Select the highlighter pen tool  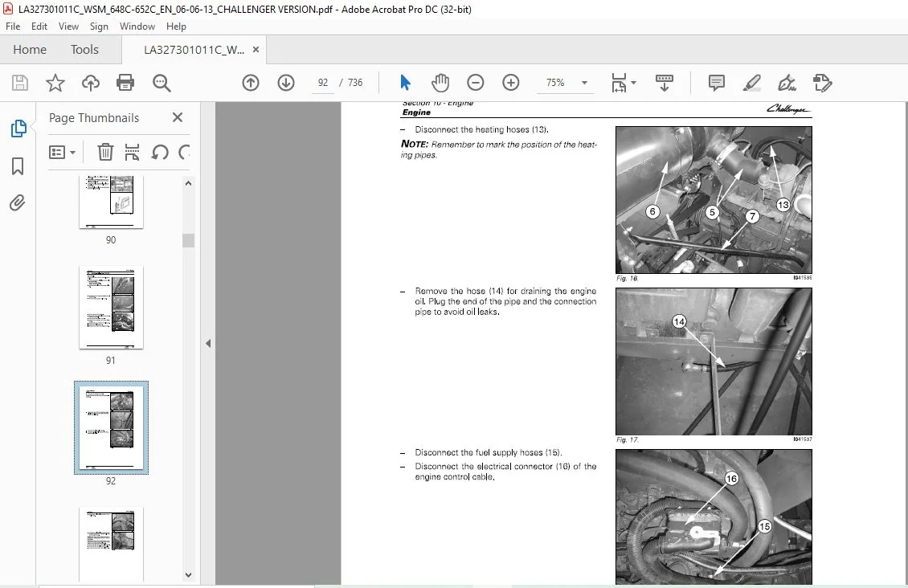point(751,83)
